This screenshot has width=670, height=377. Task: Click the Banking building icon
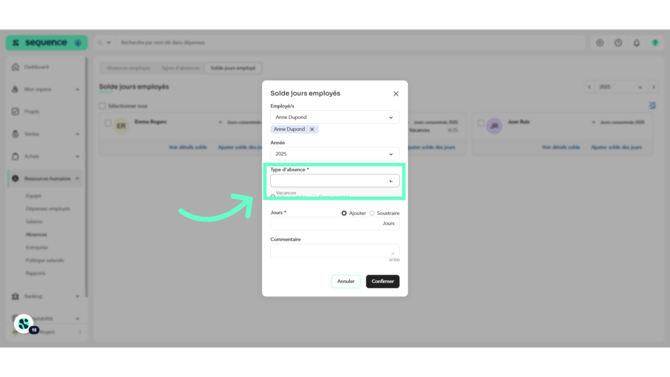click(x=15, y=296)
